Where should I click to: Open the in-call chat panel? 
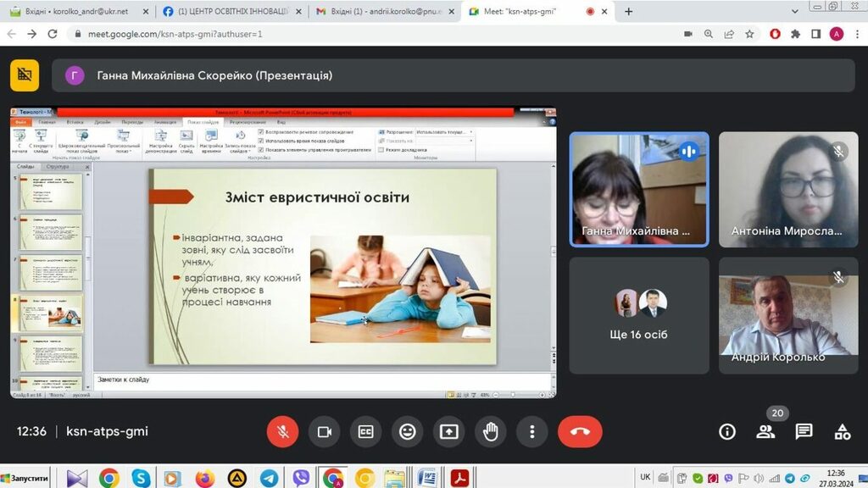click(x=804, y=431)
